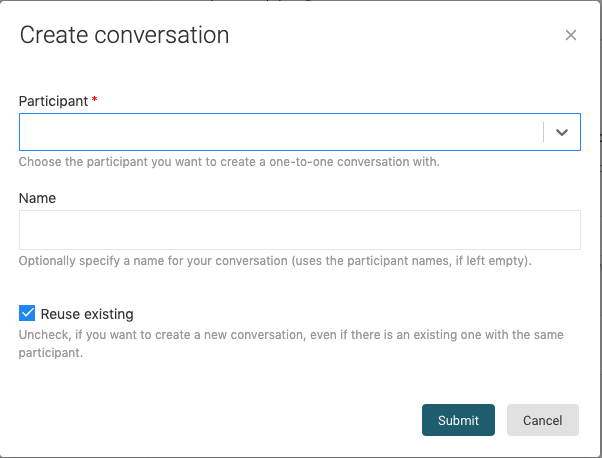Click the Name field label

(37, 198)
